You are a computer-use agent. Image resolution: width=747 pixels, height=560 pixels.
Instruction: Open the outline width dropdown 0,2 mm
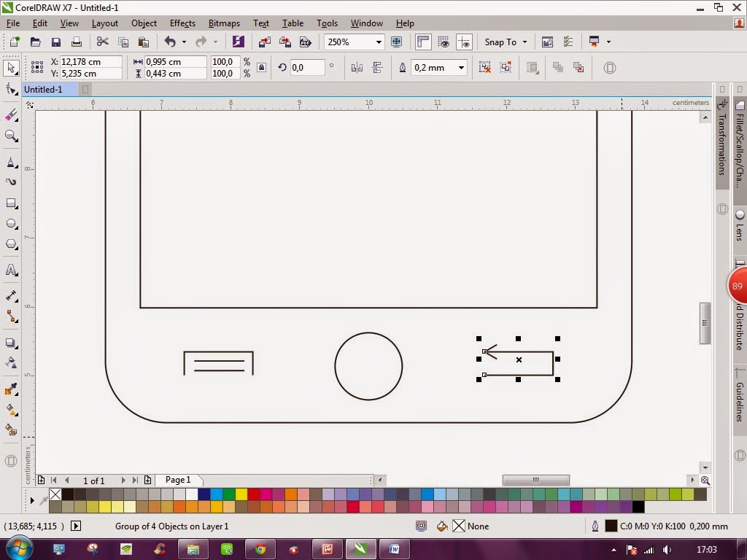tap(461, 68)
